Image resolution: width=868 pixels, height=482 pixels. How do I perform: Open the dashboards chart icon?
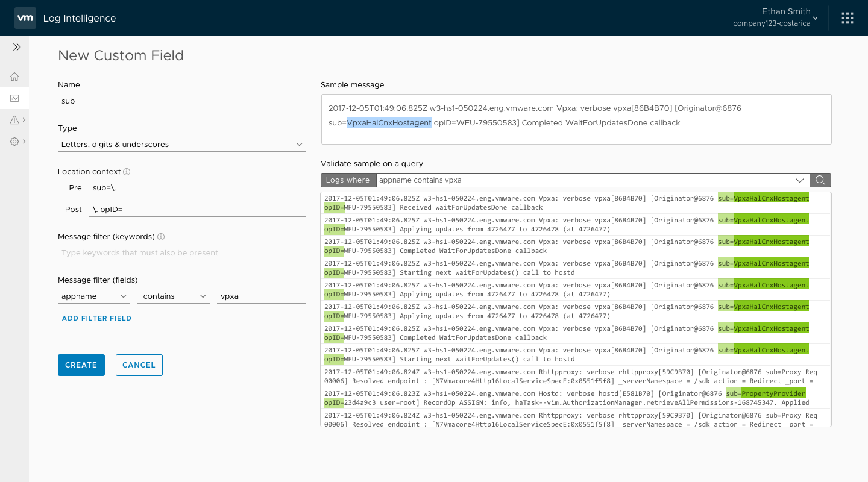[x=14, y=98]
